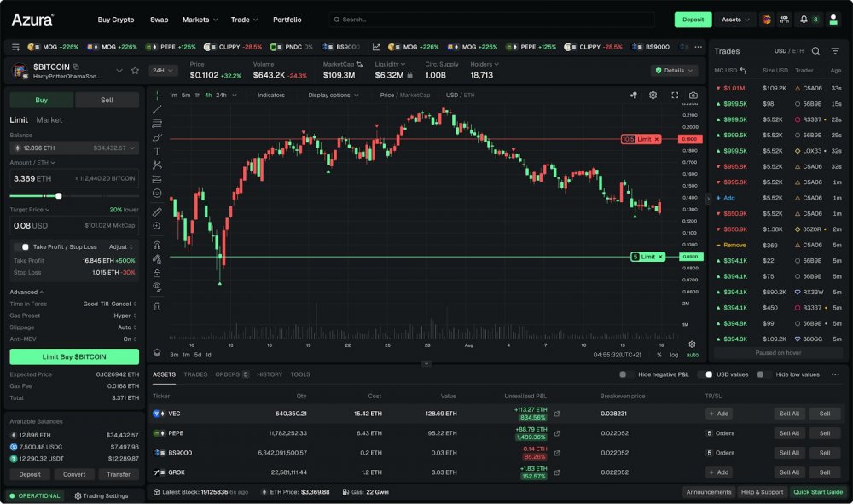Image resolution: width=853 pixels, height=504 pixels.
Task: Open the trend line drawing tool
Action: tap(157, 108)
